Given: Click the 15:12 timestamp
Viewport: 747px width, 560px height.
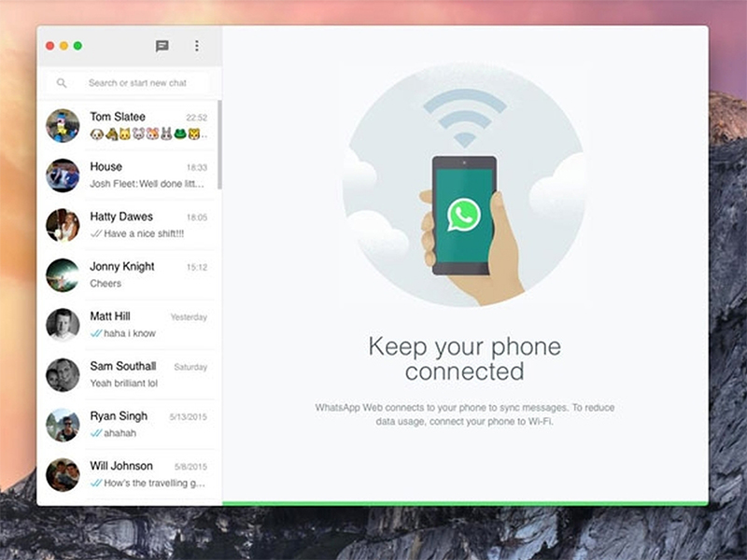Looking at the screenshot, I should click(x=197, y=267).
